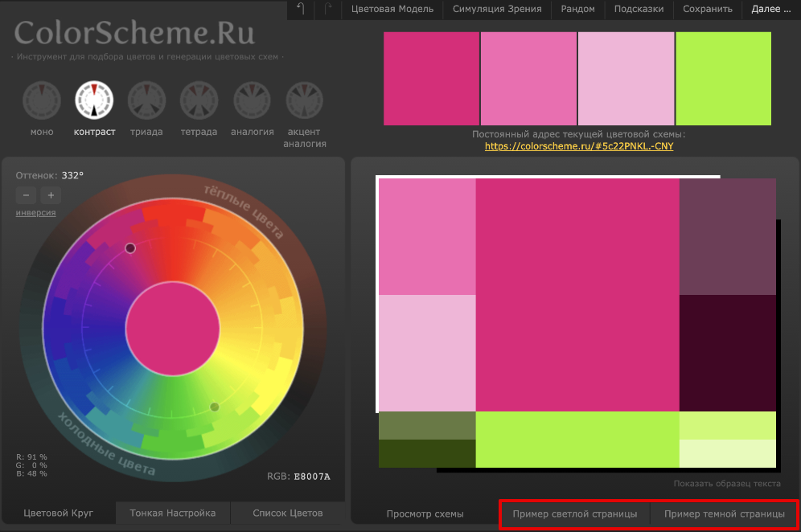This screenshot has width=801, height=532.
Task: Open the Цветовая Модель menu
Action: coord(392,10)
